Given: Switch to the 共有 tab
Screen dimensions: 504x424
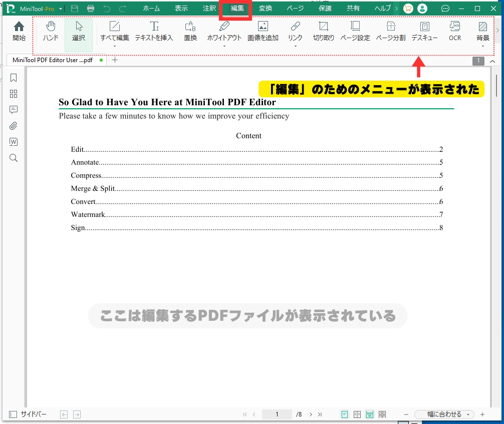Looking at the screenshot, I should pyautogui.click(x=353, y=9).
